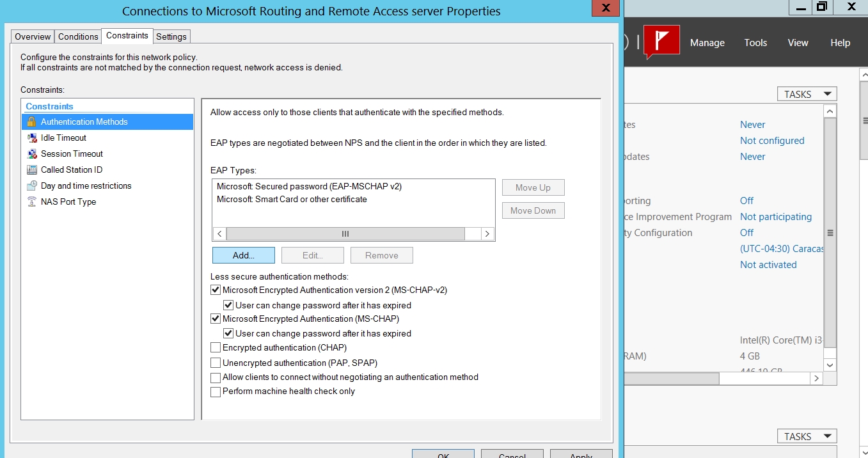The height and width of the screenshot is (458, 868).
Task: Select Microsoft: Smart Card or other certificate
Action: [292, 199]
